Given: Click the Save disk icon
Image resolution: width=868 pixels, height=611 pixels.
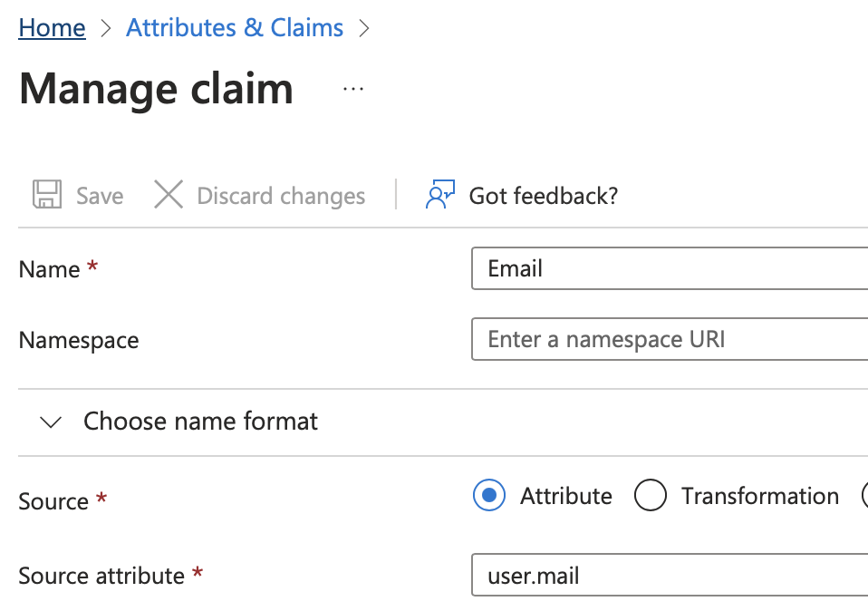Looking at the screenshot, I should pyautogui.click(x=45, y=195).
